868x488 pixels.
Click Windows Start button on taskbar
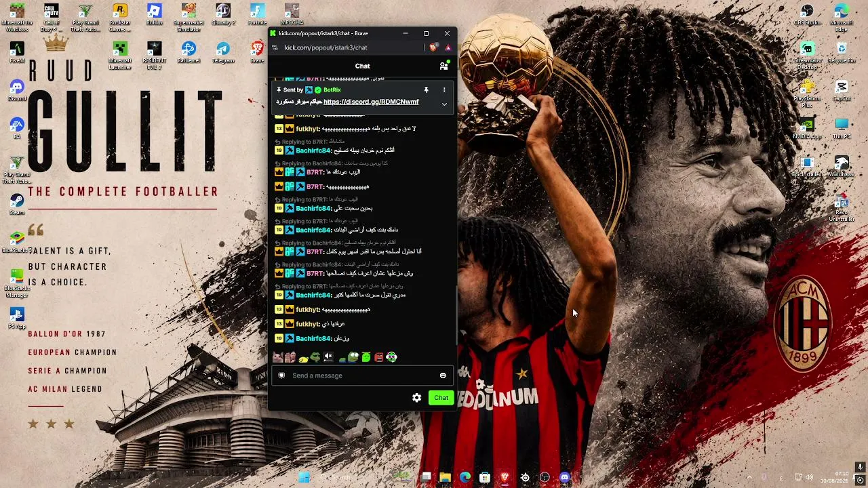304,477
